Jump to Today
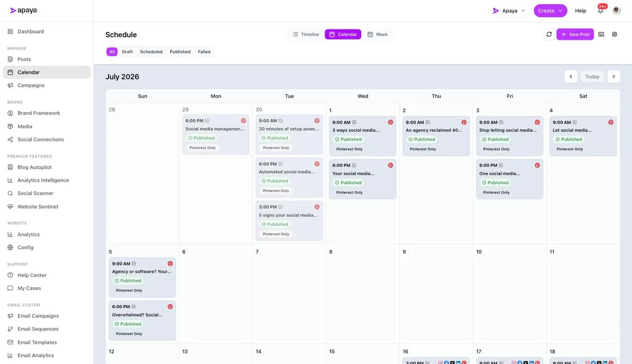632x364 pixels. (592, 77)
